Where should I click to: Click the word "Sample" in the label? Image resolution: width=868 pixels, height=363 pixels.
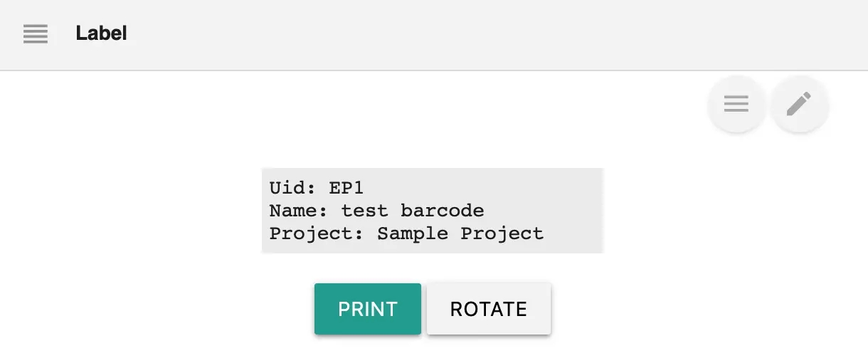click(413, 233)
